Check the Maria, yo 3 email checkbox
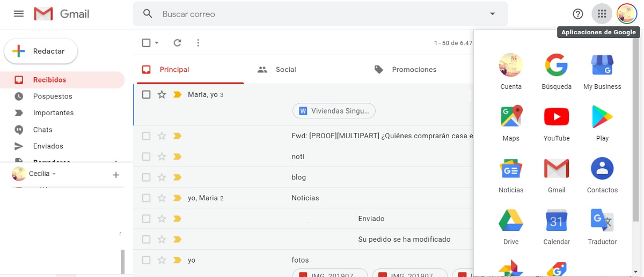 click(x=146, y=94)
